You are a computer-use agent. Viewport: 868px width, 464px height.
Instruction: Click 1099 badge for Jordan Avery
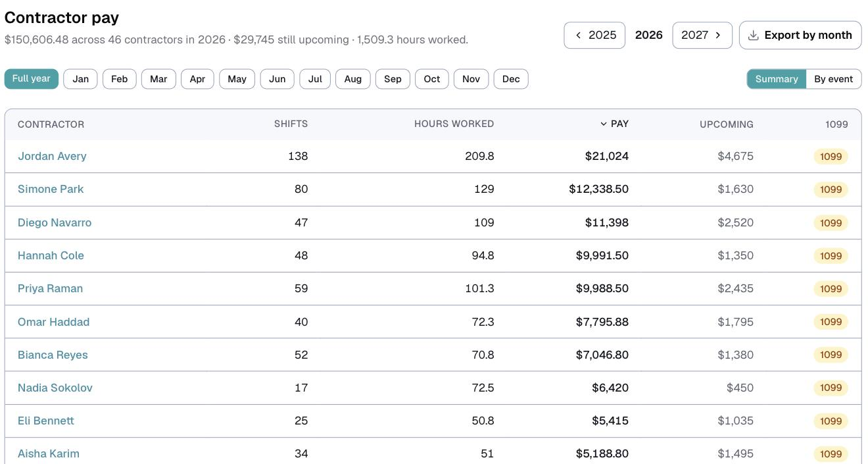click(831, 157)
